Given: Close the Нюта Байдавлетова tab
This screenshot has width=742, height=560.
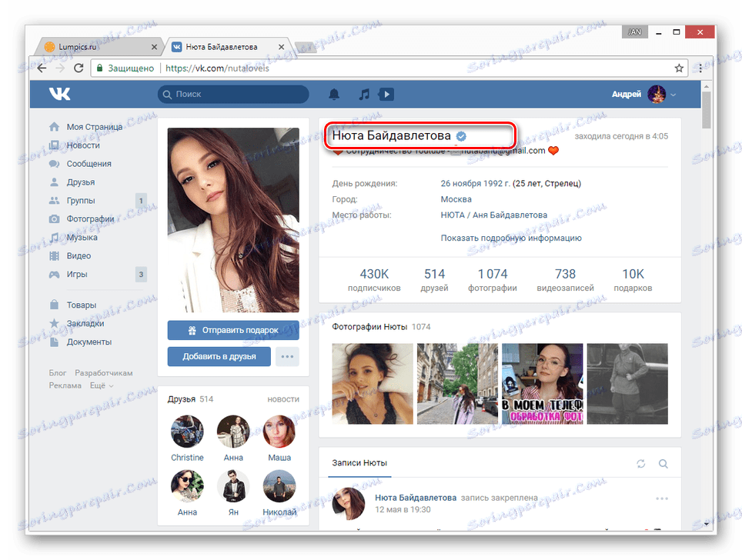Looking at the screenshot, I should click(281, 47).
